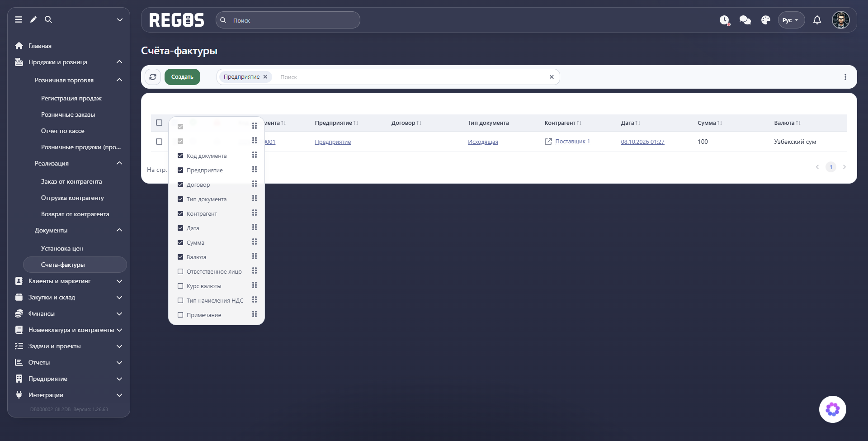Viewport: 868px width, 441px height.
Task: Go to next page arrow
Action: click(x=844, y=167)
